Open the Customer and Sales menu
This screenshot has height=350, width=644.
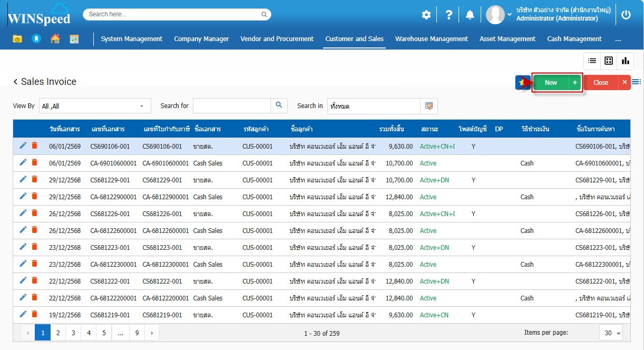pyautogui.click(x=354, y=39)
